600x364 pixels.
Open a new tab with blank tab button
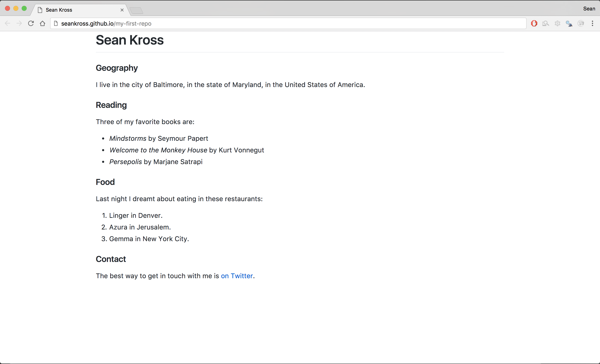pos(136,10)
